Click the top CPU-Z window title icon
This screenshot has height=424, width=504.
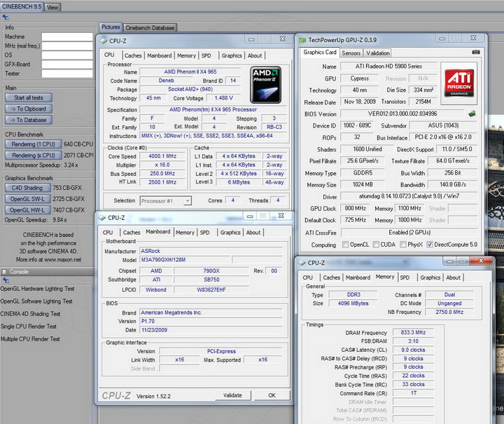[104, 41]
